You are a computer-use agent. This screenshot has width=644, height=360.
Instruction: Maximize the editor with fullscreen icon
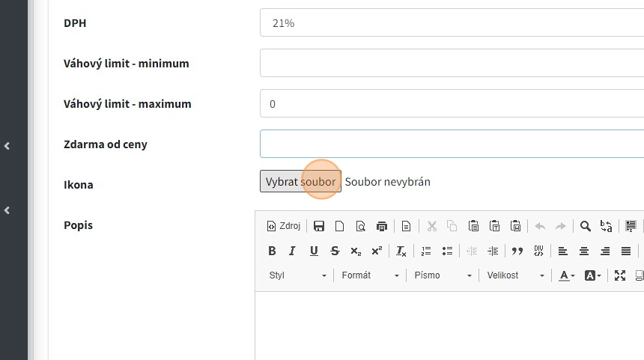pos(619,275)
